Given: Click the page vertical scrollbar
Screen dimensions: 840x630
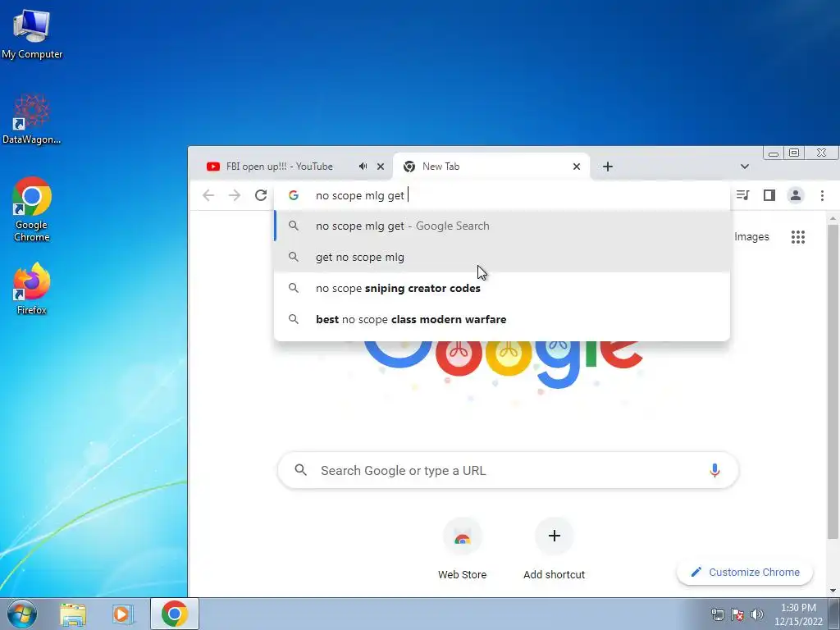Looking at the screenshot, I should (x=833, y=381).
